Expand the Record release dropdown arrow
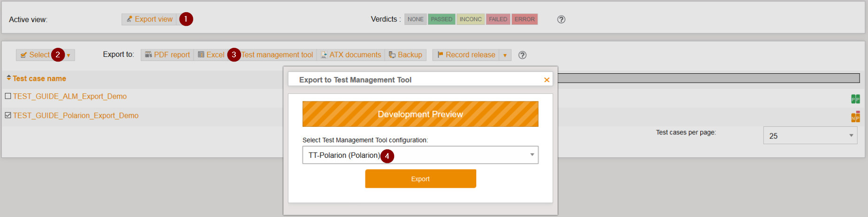Image resolution: width=868 pixels, height=217 pixels. click(505, 55)
